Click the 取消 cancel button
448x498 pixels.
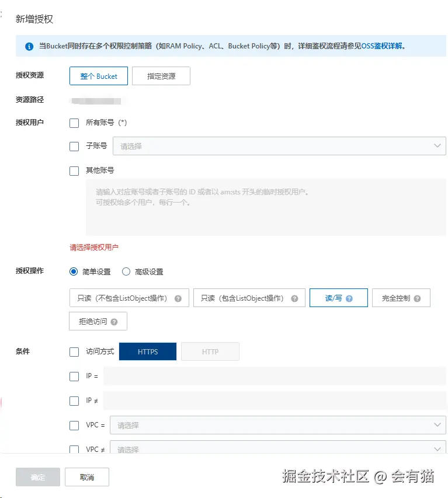[x=87, y=477]
